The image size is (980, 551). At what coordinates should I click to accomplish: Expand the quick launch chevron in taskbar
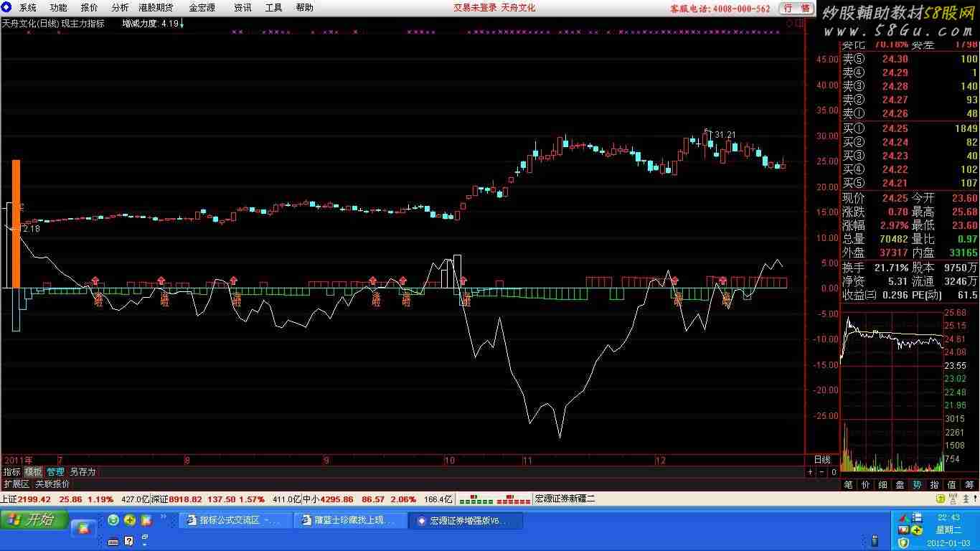click(x=164, y=517)
